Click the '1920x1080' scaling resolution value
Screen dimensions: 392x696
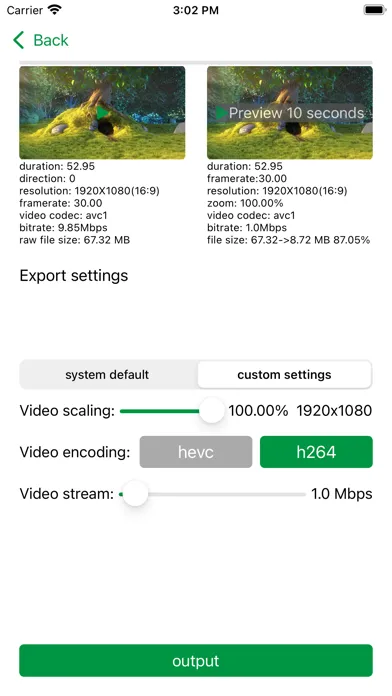(x=334, y=411)
